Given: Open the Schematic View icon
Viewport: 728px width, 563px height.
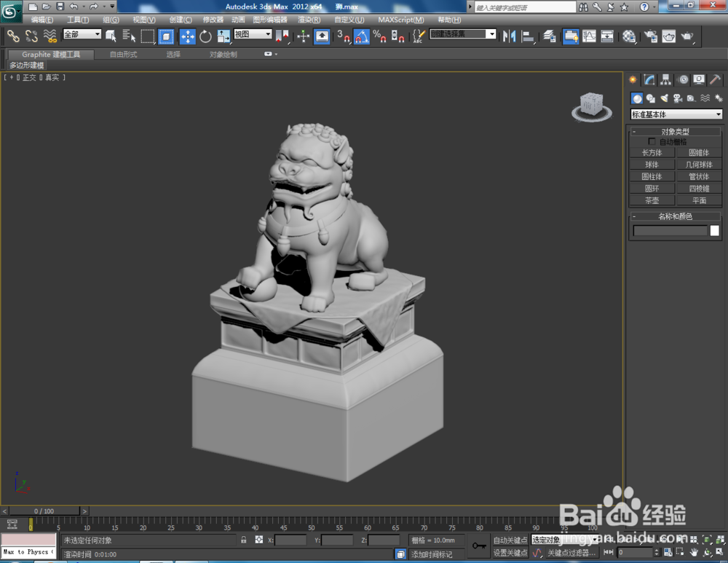Looking at the screenshot, I should point(607,36).
